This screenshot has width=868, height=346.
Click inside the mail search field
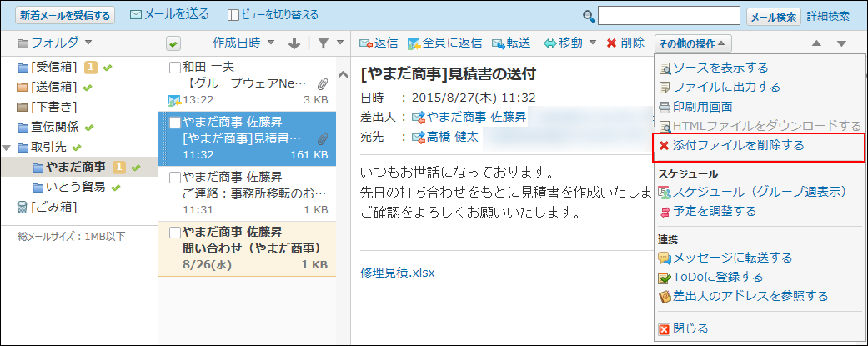coord(670,16)
